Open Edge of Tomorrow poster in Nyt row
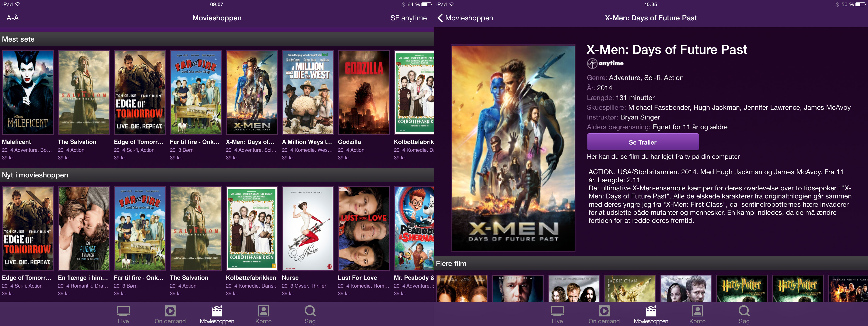The height and width of the screenshot is (326, 868). 28,229
